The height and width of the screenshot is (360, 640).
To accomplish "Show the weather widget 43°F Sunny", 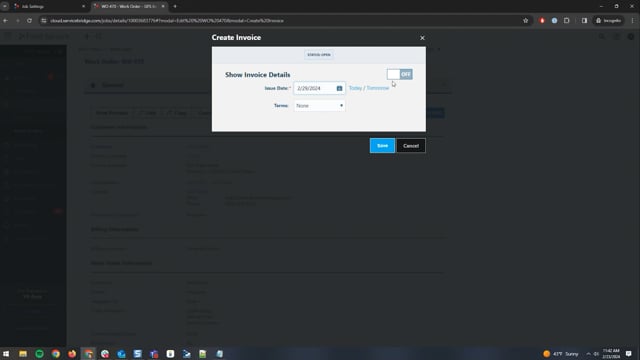I will [x=561, y=354].
